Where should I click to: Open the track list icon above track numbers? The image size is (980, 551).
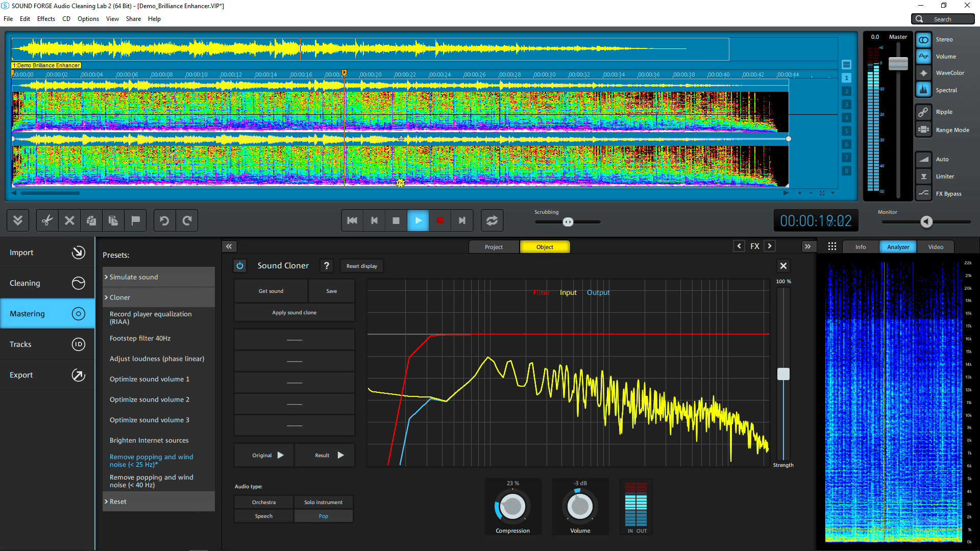click(x=847, y=65)
